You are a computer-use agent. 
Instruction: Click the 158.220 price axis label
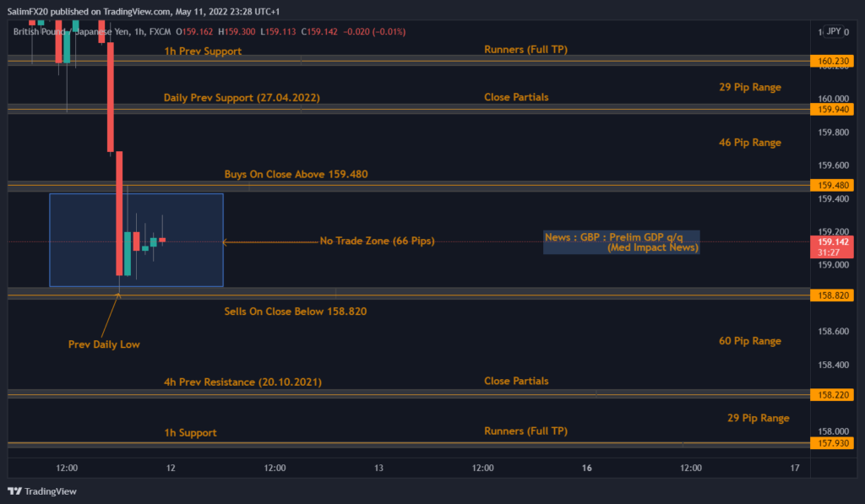coord(833,394)
